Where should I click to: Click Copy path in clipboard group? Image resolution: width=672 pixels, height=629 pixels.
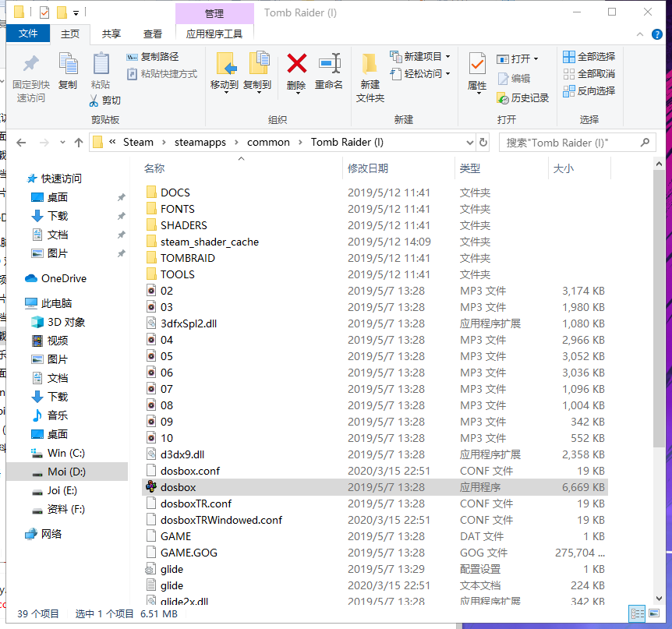click(153, 57)
